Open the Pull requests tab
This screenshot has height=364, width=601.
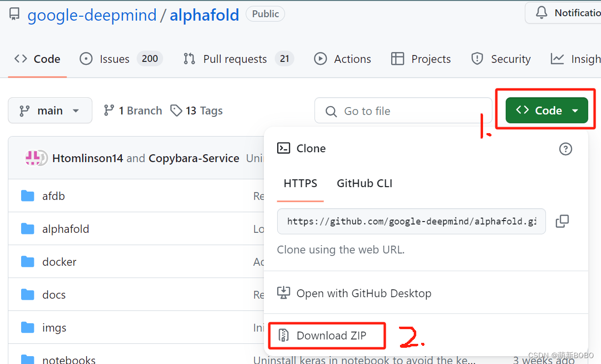[238, 59]
